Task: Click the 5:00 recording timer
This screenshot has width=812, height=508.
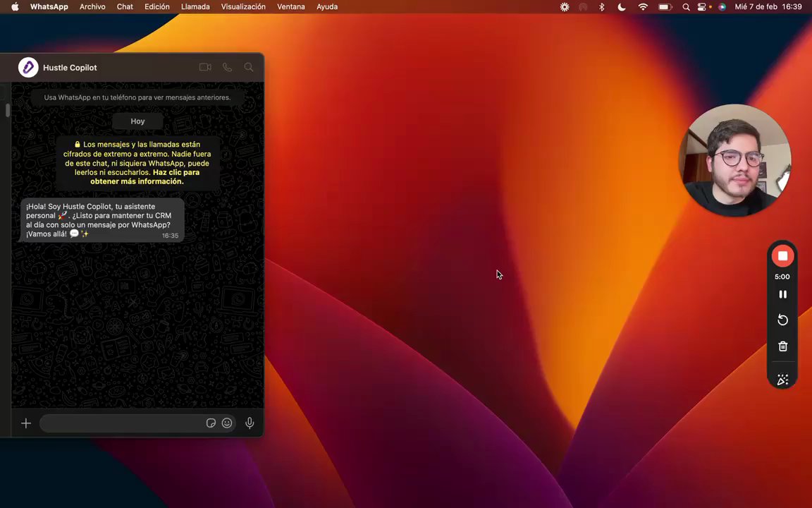Action: coord(782,277)
